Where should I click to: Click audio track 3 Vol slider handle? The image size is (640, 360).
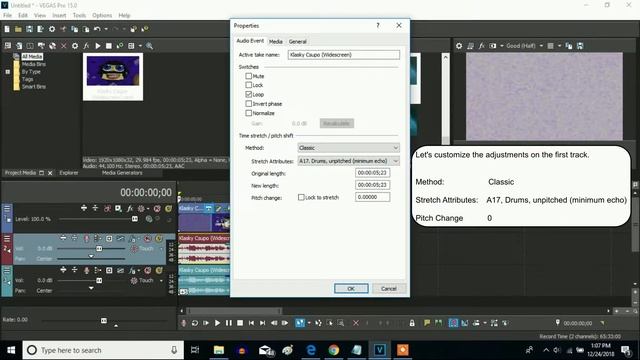(99, 280)
